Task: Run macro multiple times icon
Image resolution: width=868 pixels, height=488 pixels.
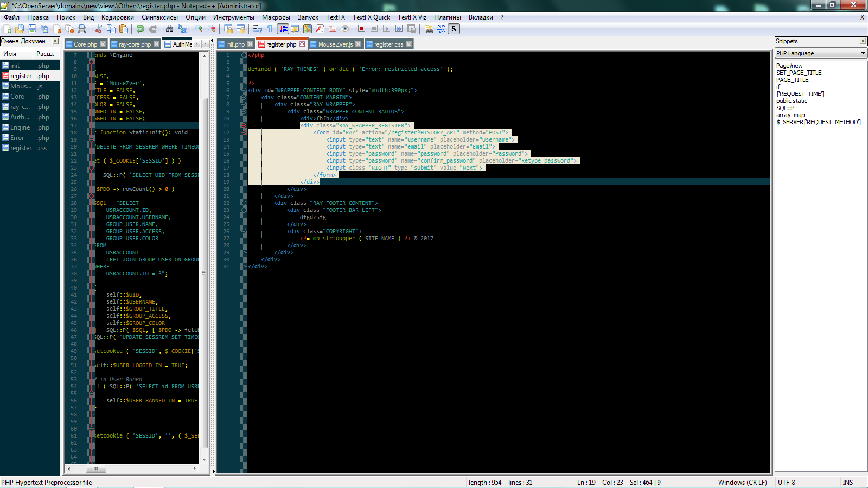Action: pyautogui.click(x=399, y=29)
